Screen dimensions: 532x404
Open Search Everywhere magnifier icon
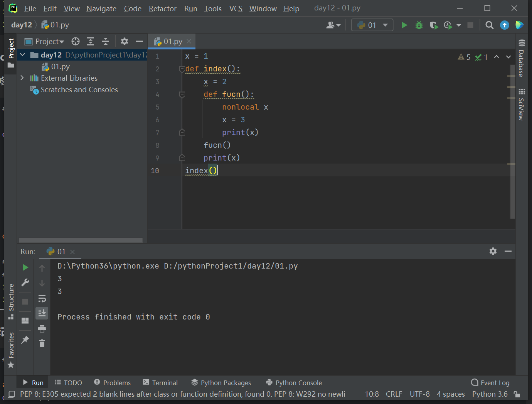pos(489,25)
